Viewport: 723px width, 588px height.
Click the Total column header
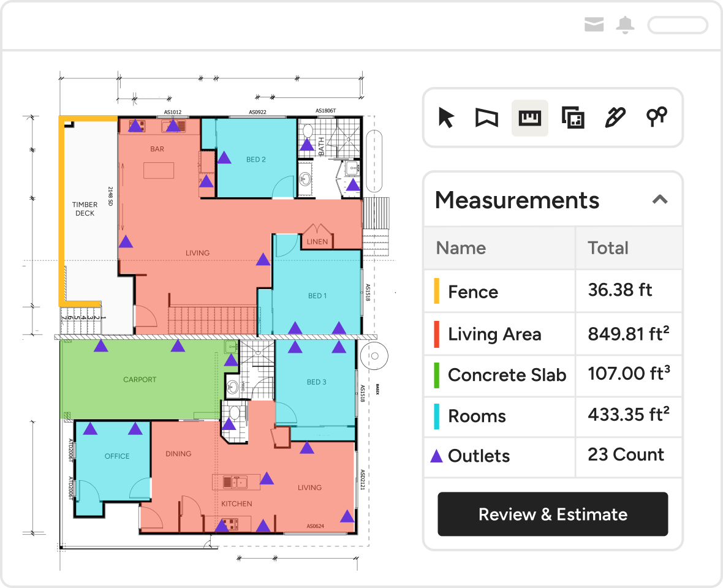608,248
